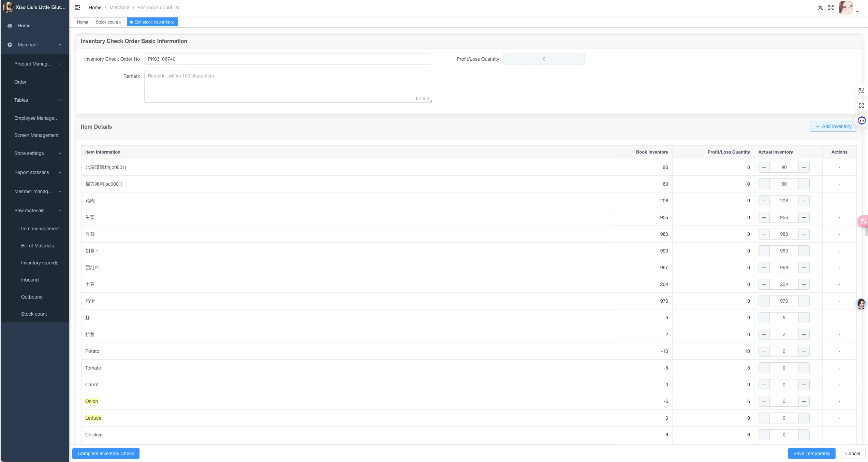Image resolution: width=868 pixels, height=462 pixels.
Task: Toggle the sidebar collapse hamburger icon
Action: pos(77,8)
